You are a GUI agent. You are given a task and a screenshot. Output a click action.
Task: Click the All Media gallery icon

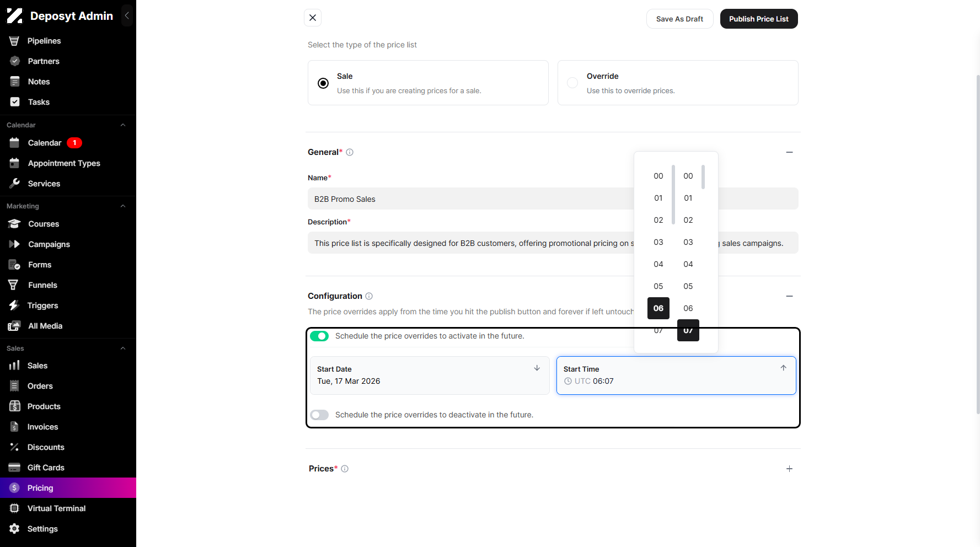14,326
